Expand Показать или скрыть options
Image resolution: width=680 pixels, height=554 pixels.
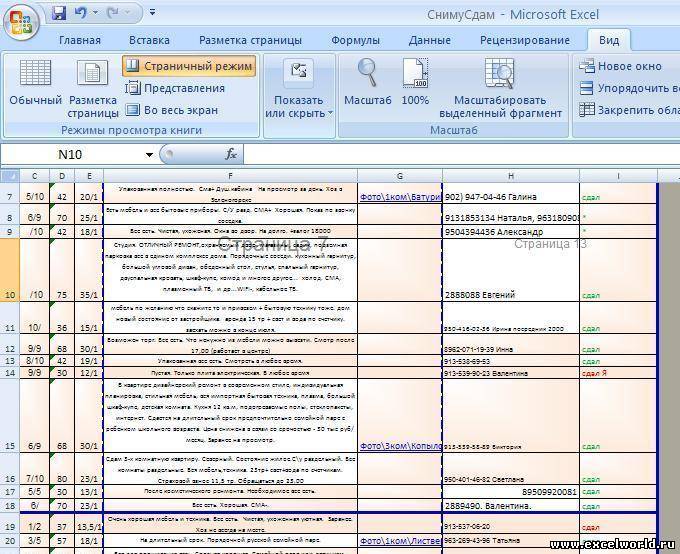[299, 89]
